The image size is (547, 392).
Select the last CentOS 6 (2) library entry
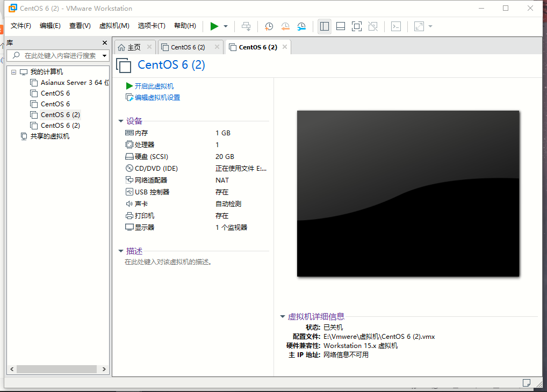point(55,126)
